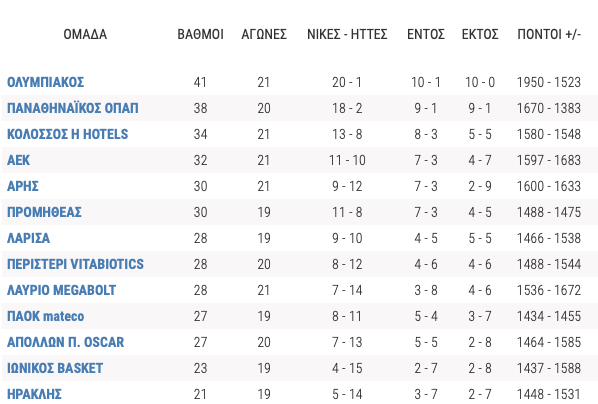Click the ΒΑΘΜΟΙ column header
The width and height of the screenshot is (598, 404).
coord(200,34)
